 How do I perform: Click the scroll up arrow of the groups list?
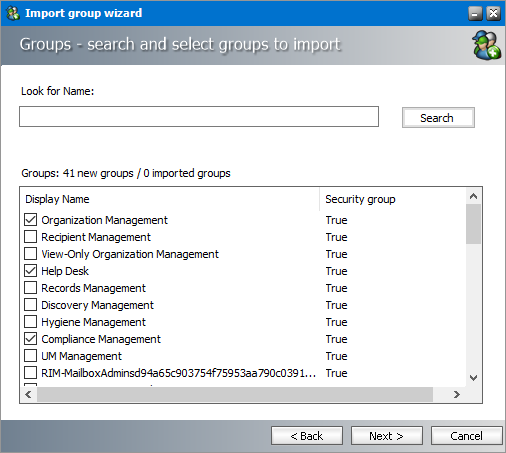(473, 196)
